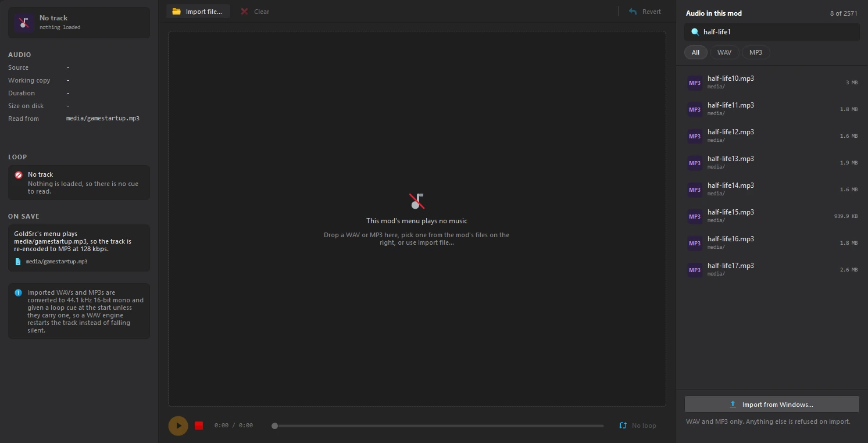The width and height of the screenshot is (868, 443).
Task: Select the All filter tab
Action: click(x=695, y=52)
